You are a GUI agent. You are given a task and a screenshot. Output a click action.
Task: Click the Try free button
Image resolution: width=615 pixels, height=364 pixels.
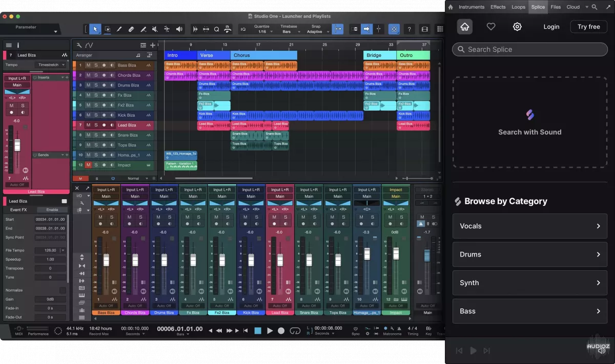(x=588, y=27)
